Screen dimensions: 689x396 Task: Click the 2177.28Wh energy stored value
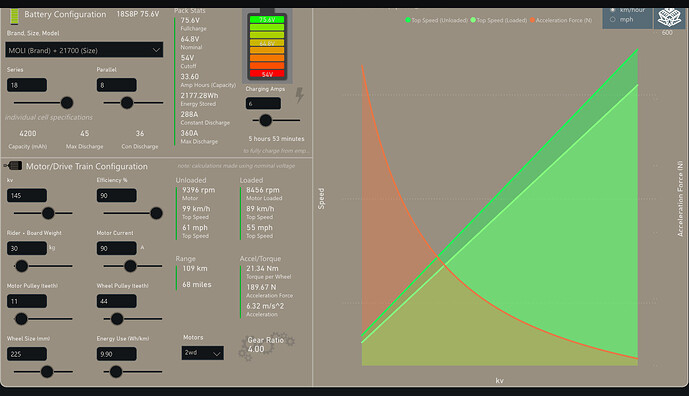[199, 95]
